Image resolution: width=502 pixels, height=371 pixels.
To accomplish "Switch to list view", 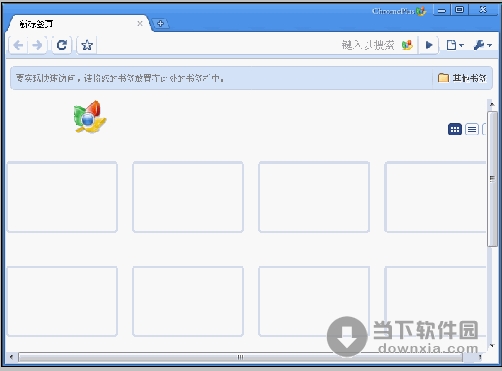I will click(472, 129).
